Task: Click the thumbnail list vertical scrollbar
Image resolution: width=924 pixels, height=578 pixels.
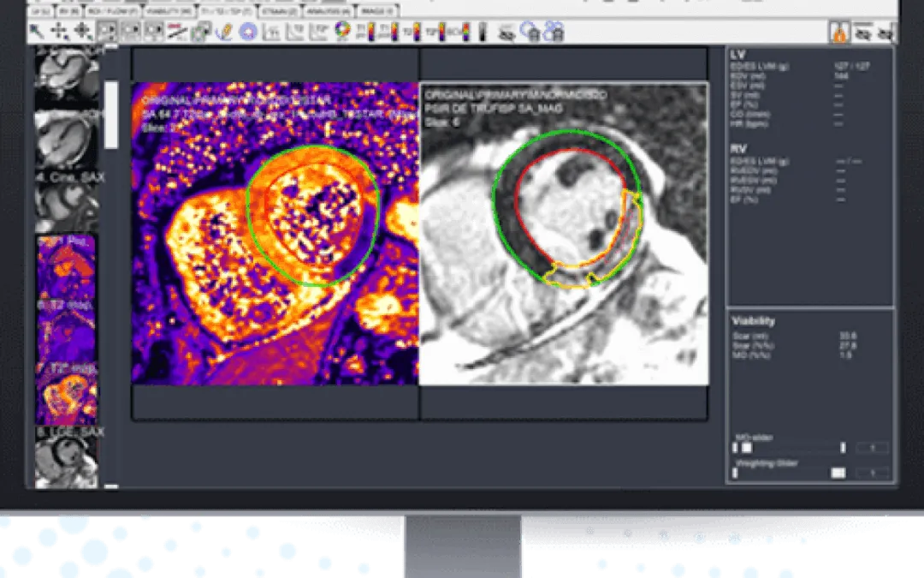Action: click(111, 114)
